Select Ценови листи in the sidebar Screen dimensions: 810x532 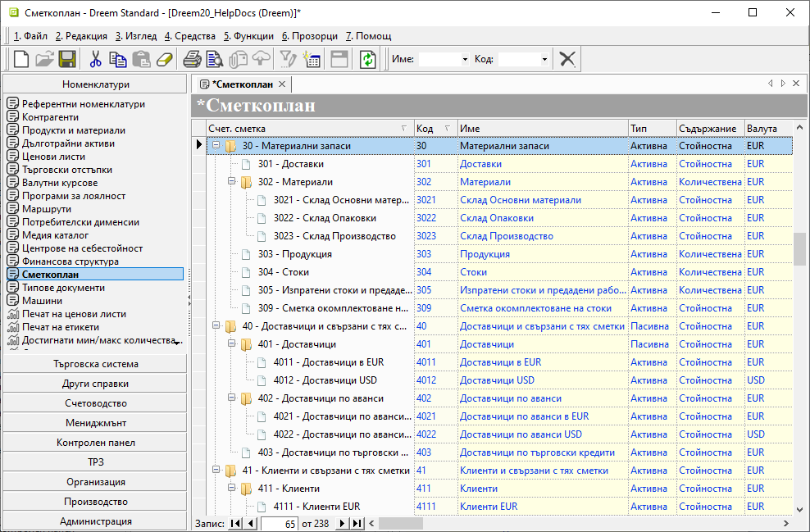coord(53,157)
